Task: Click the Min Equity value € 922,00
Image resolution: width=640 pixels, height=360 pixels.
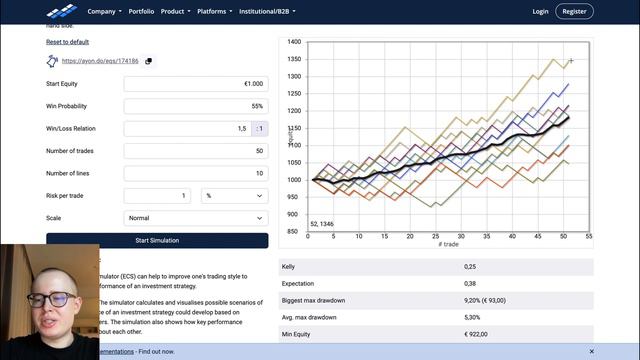Action: point(476,334)
